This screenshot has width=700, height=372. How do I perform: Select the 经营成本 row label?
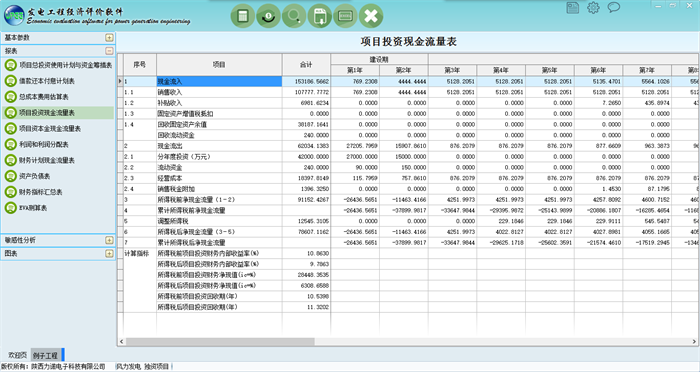pos(170,178)
